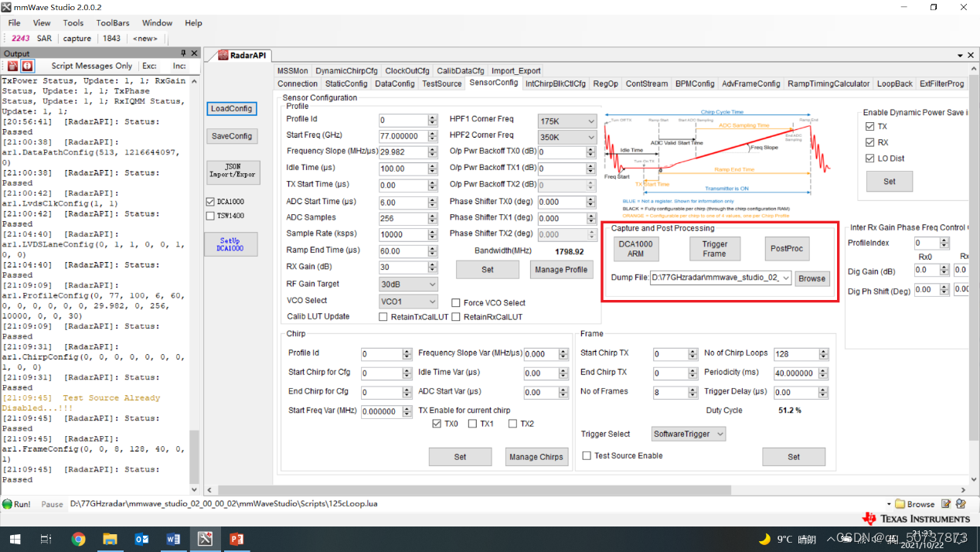Click the red info icon in Output toolbar
This screenshot has height=552, width=980.
pyautogui.click(x=27, y=66)
